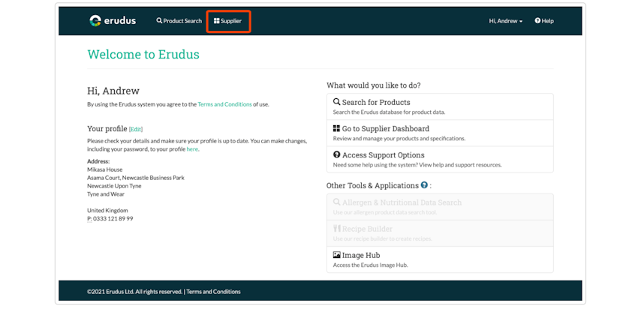Click the magnifier icon beside Product Search
Viewport: 644px width, 309px height.
click(159, 20)
